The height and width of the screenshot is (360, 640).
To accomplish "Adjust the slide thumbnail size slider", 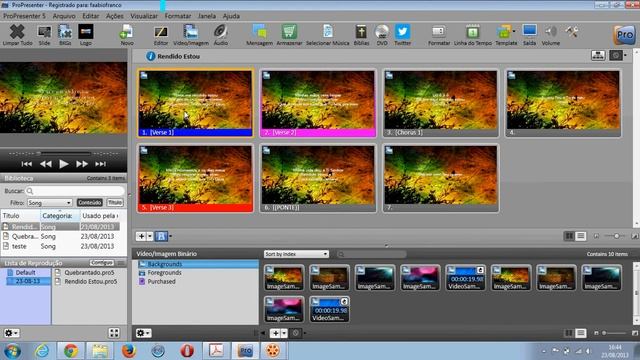I will 616,236.
